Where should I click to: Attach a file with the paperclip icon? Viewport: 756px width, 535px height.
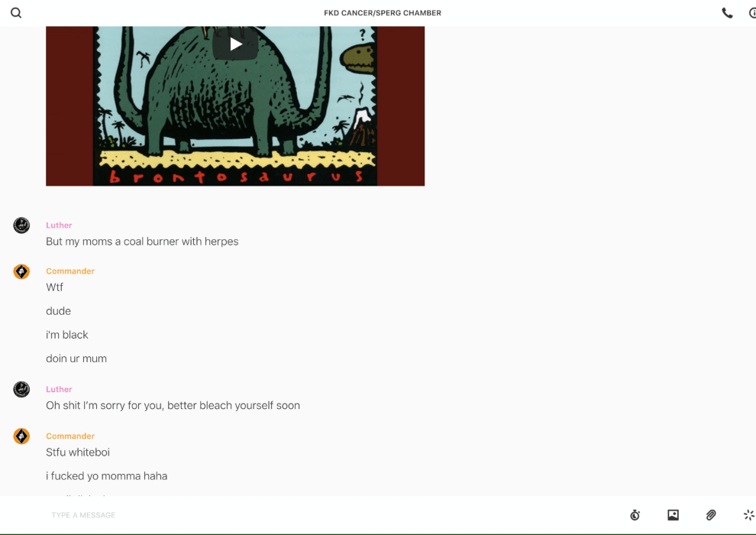(711, 515)
